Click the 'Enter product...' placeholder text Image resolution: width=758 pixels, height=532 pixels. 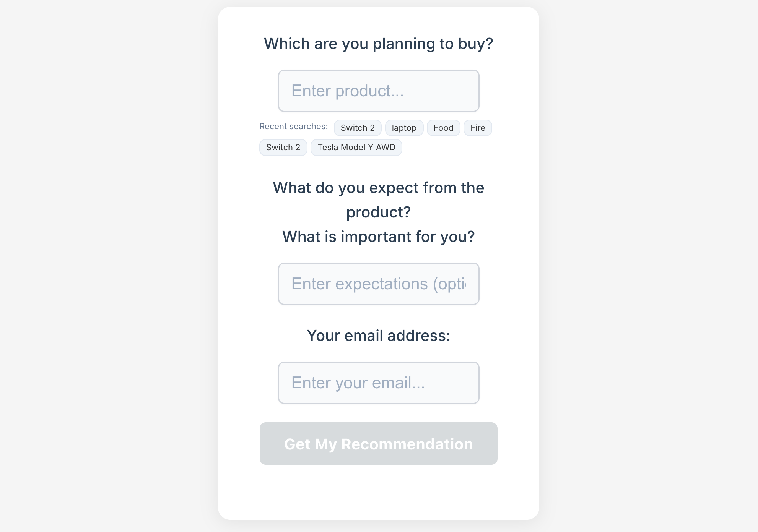[x=347, y=91]
